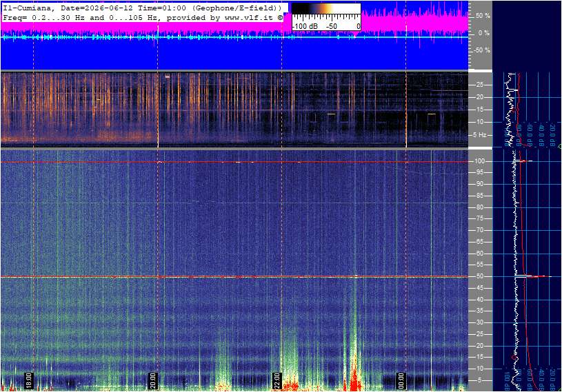The height and width of the screenshot is (392, 562).
Task: Select "I1-Cumiana" station name in header
Action: [x=28, y=8]
